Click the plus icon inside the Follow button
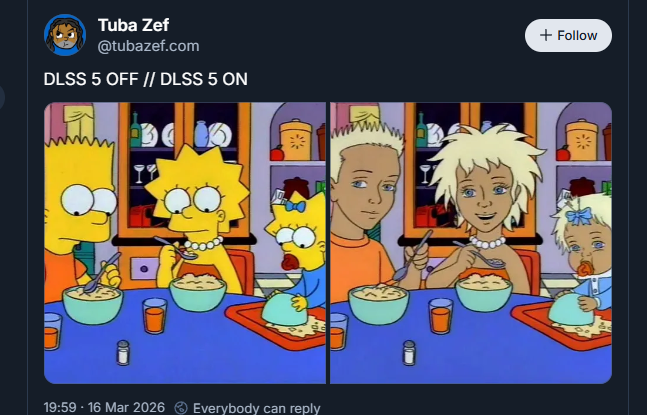647x415 pixels. (x=545, y=35)
